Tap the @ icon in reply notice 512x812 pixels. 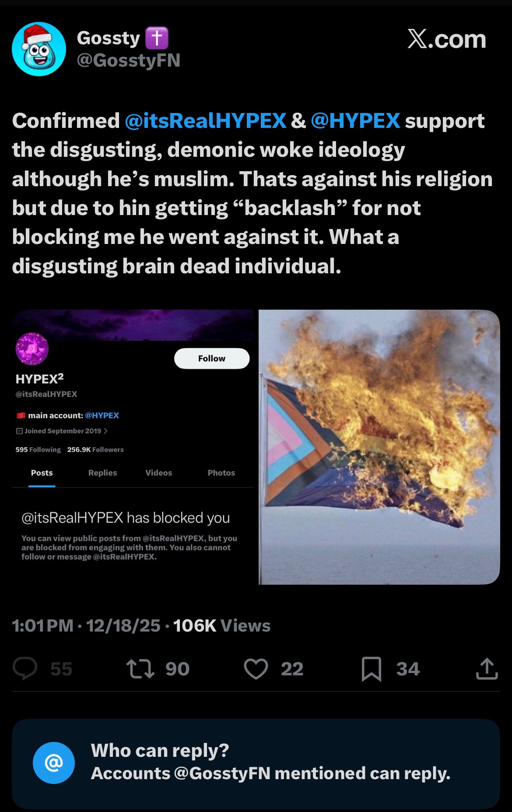pyautogui.click(x=54, y=763)
